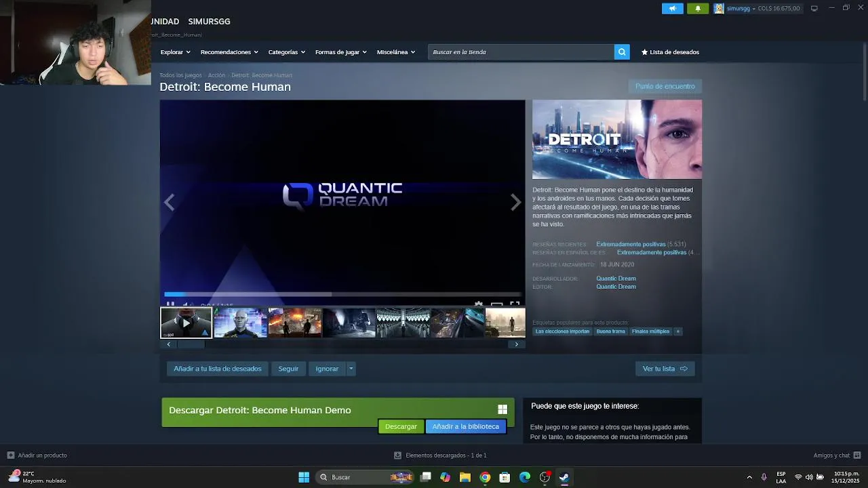This screenshot has height=488, width=868.
Task: Click the microphone tray icon
Action: point(764,477)
